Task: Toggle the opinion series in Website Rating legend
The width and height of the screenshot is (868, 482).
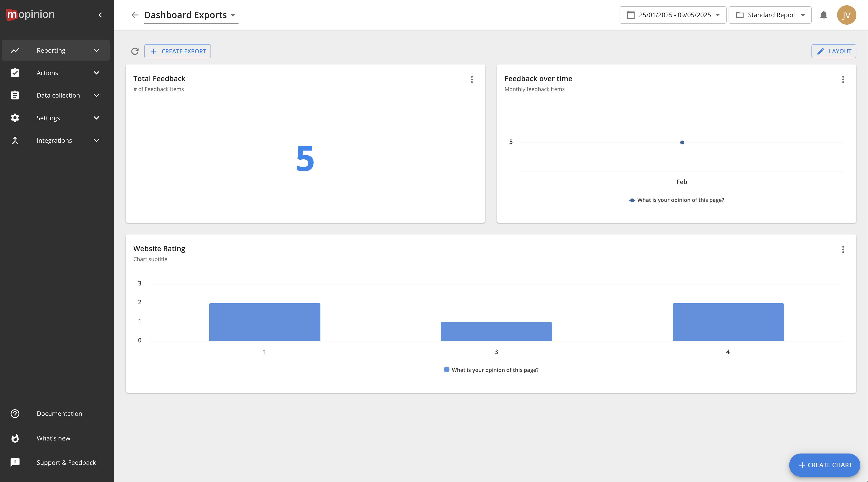Action: [491, 370]
